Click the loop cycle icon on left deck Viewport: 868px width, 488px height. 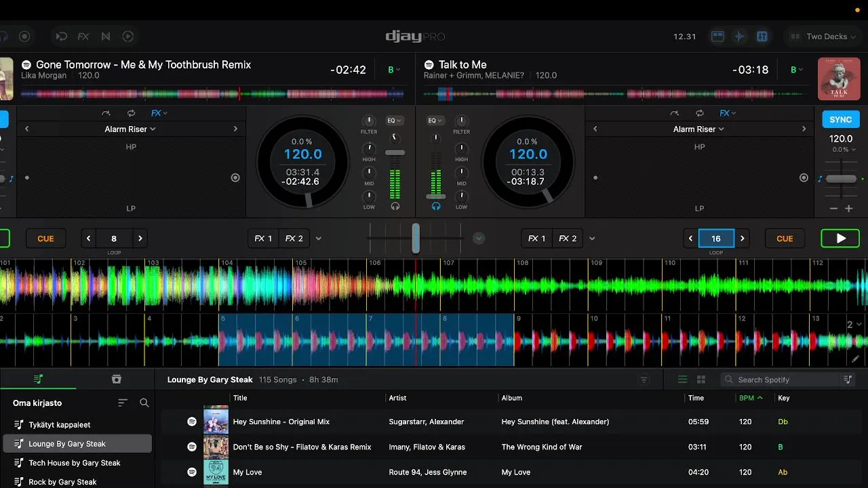[x=131, y=113]
